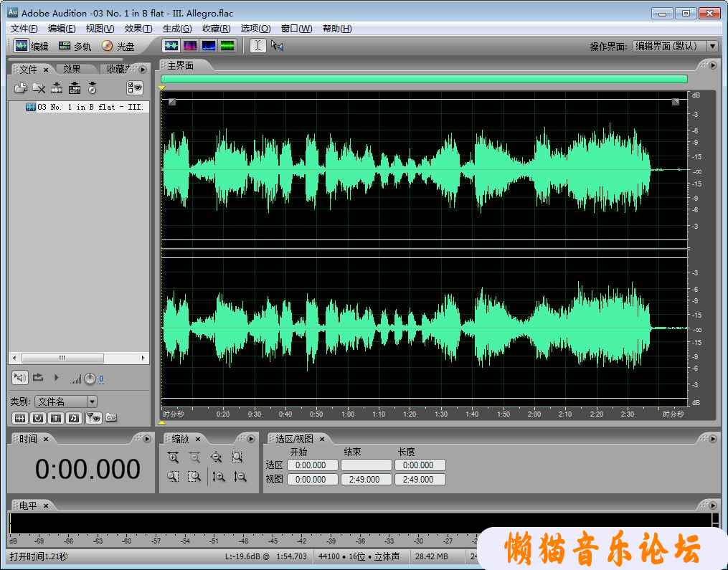Select waveform display icon in toolbar

171,45
